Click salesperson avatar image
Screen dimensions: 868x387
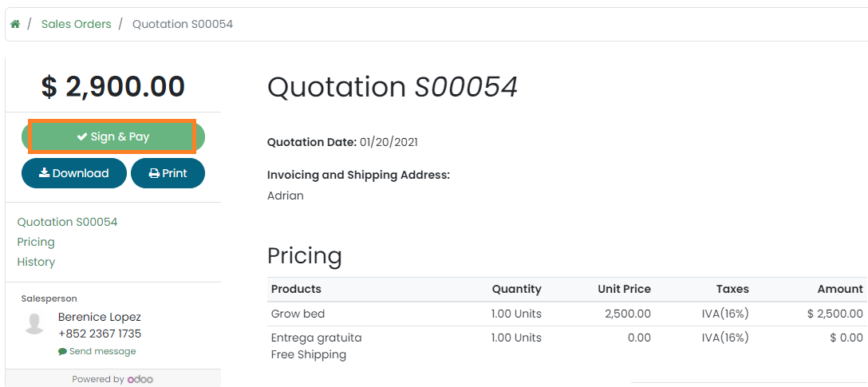34,323
